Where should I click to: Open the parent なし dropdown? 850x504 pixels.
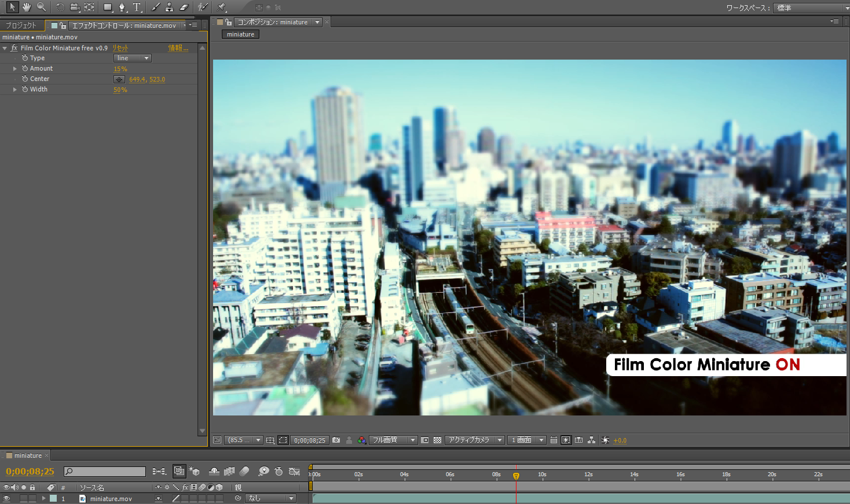pyautogui.click(x=270, y=498)
